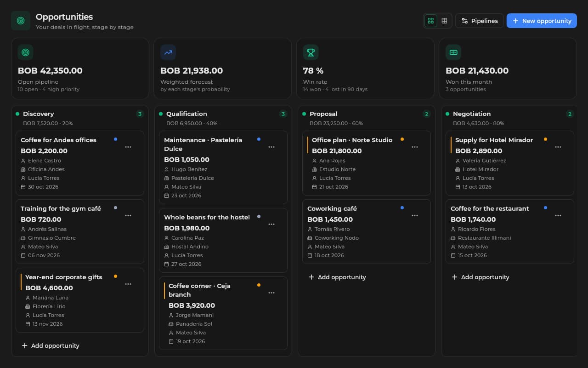Open options menu for Training for the gym café

[128, 216]
